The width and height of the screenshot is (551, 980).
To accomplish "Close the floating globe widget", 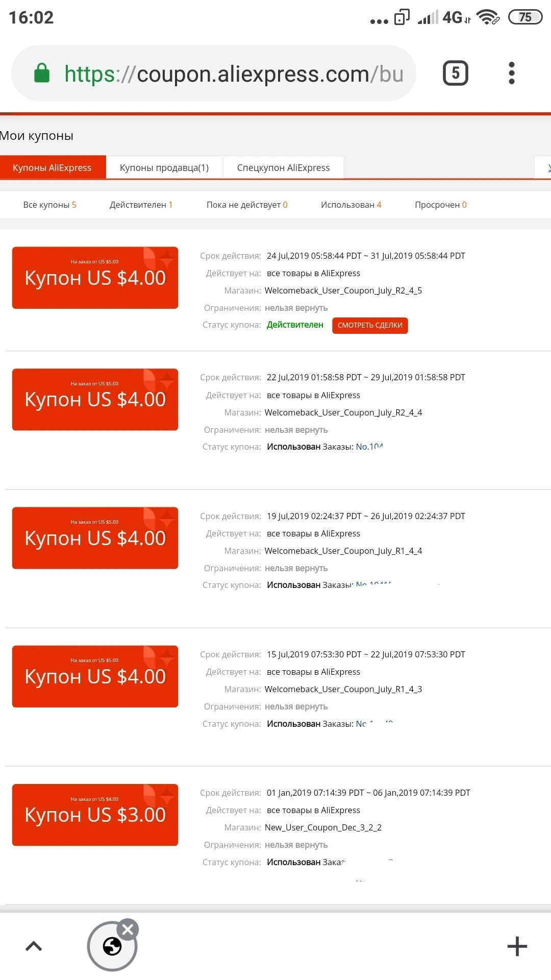I will [x=128, y=930].
